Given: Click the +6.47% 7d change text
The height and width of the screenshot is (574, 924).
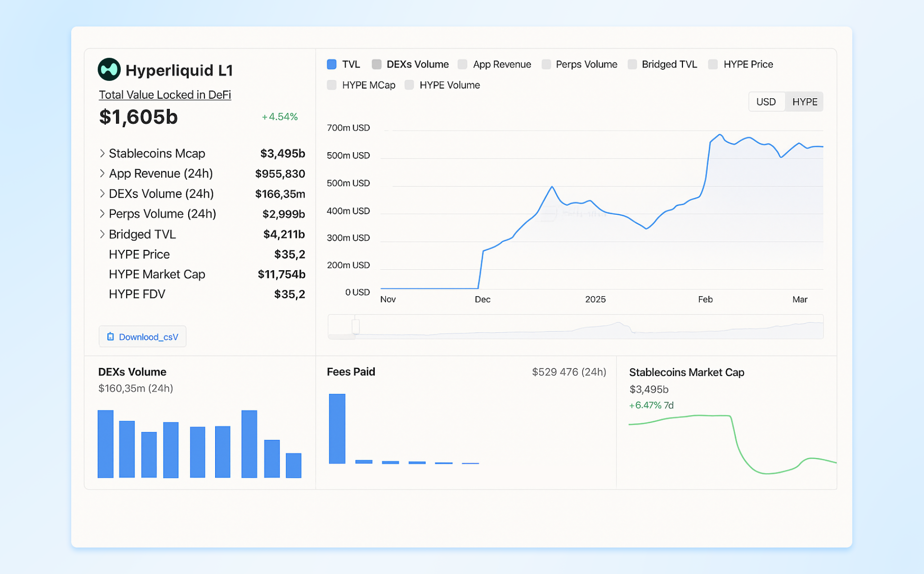Looking at the screenshot, I should click(651, 405).
